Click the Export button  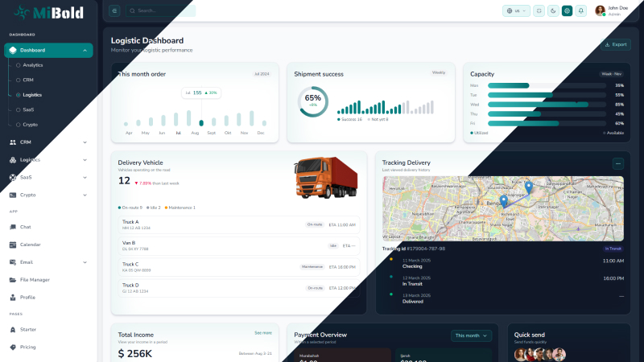(616, 45)
